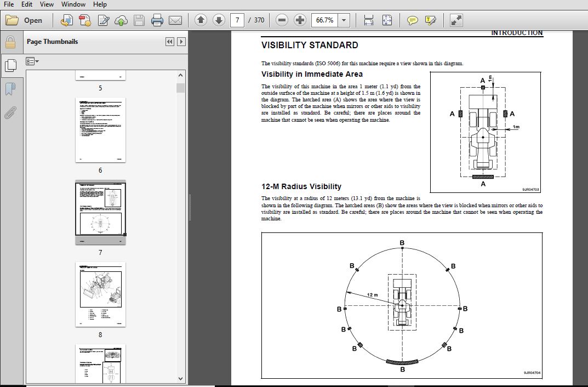Show the Page Thumbnails panel icon
The width and height of the screenshot is (588, 387).
[10, 66]
